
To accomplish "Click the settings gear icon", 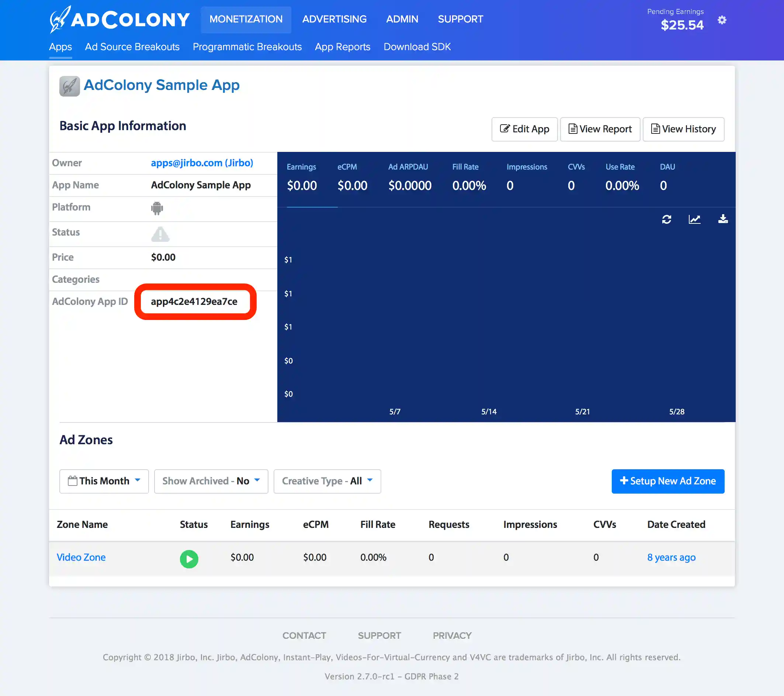I will (x=722, y=20).
